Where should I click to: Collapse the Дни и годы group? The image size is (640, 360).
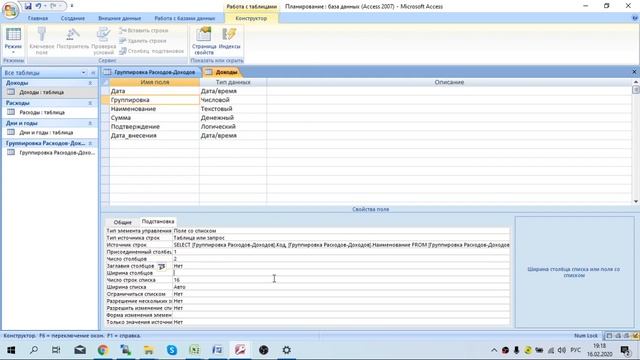coord(90,123)
